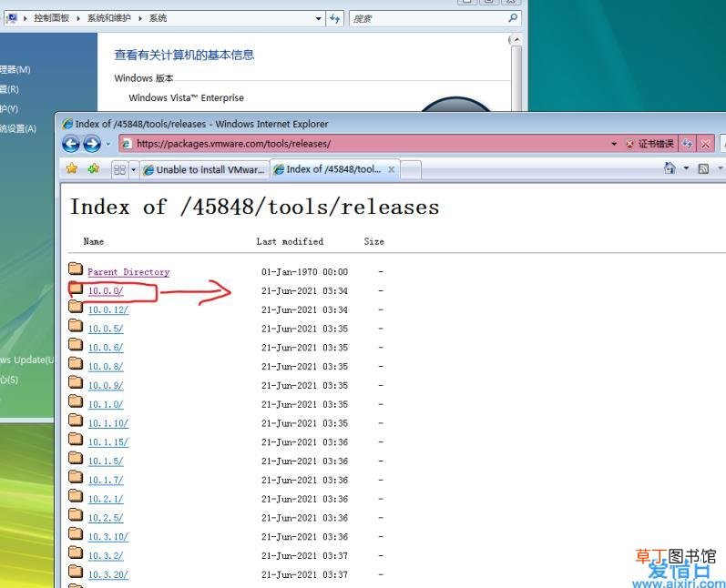Open the Parent Directory link
Viewport: 726px width, 588px height.
128,272
